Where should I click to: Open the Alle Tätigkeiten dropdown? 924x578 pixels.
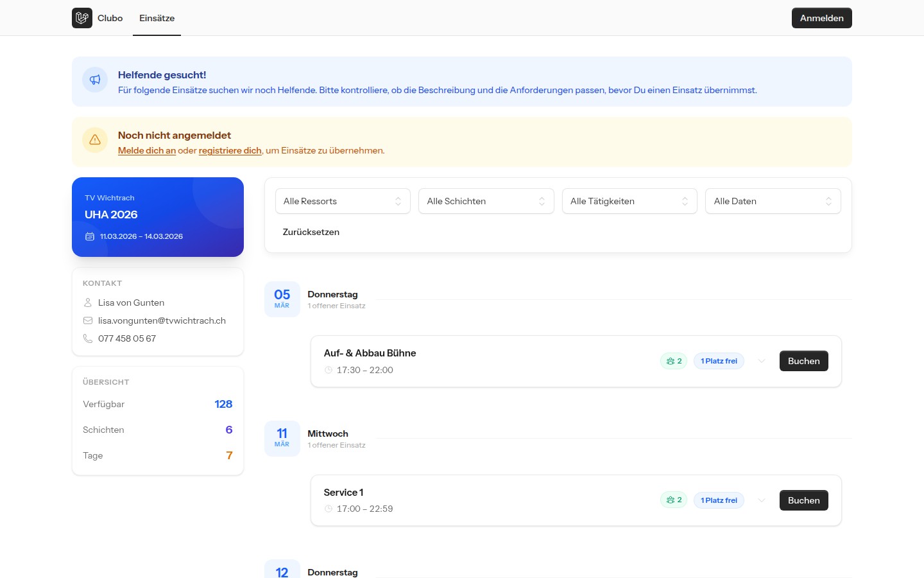[x=629, y=201]
